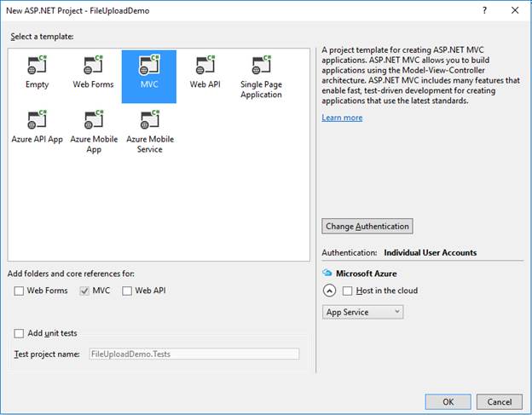Click the Change Authentication button

367,226
